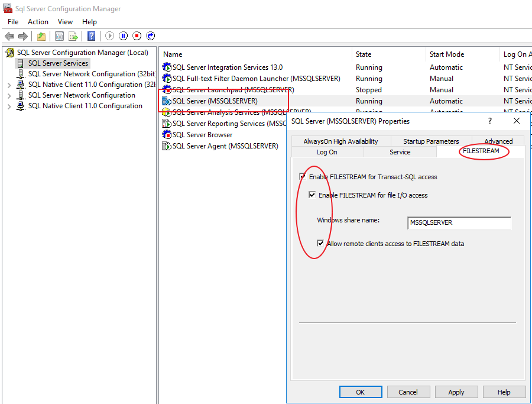Click Manual start mode of Full-text Filter Daemon
The height and width of the screenshot is (404, 532).
pos(442,79)
